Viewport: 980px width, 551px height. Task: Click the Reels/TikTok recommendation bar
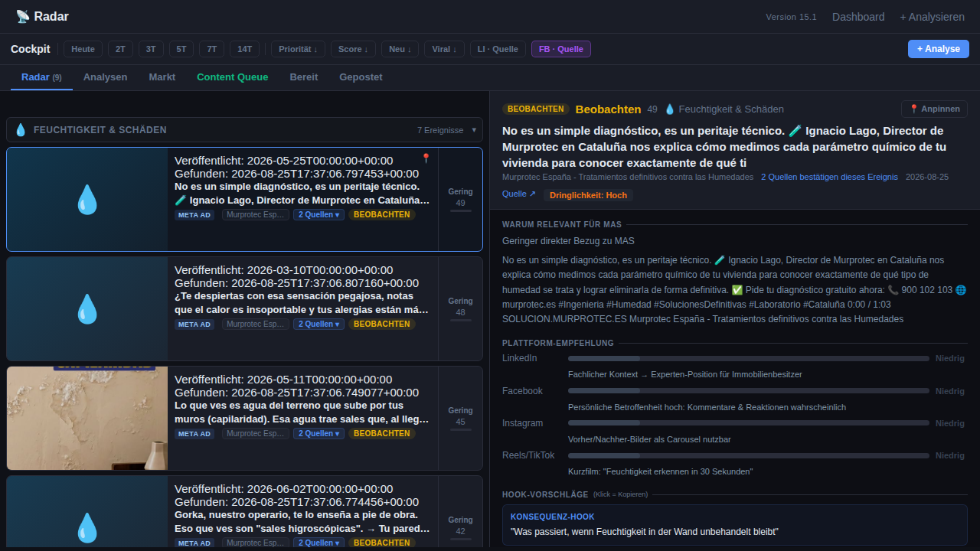tap(749, 455)
